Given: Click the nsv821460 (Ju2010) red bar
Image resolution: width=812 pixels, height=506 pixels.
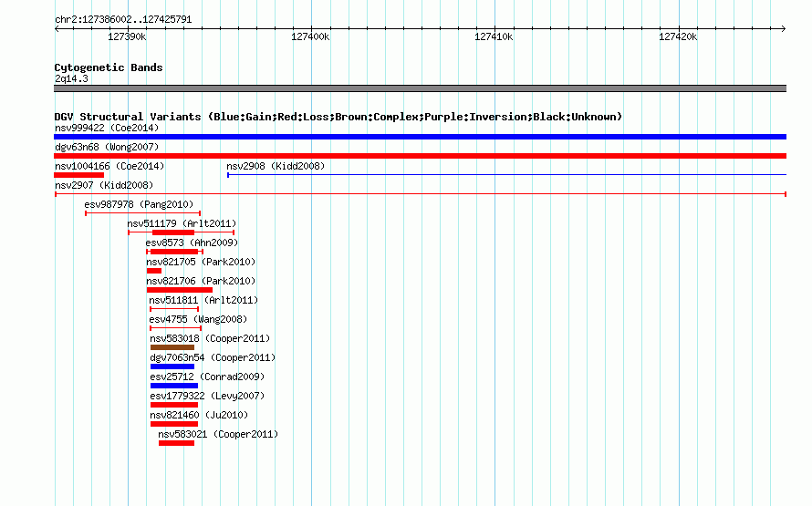Looking at the screenshot, I should pyautogui.click(x=174, y=424).
